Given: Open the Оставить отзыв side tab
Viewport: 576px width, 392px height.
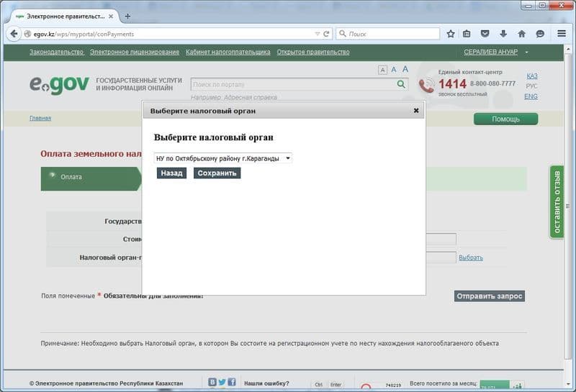Looking at the screenshot, I should coord(557,202).
